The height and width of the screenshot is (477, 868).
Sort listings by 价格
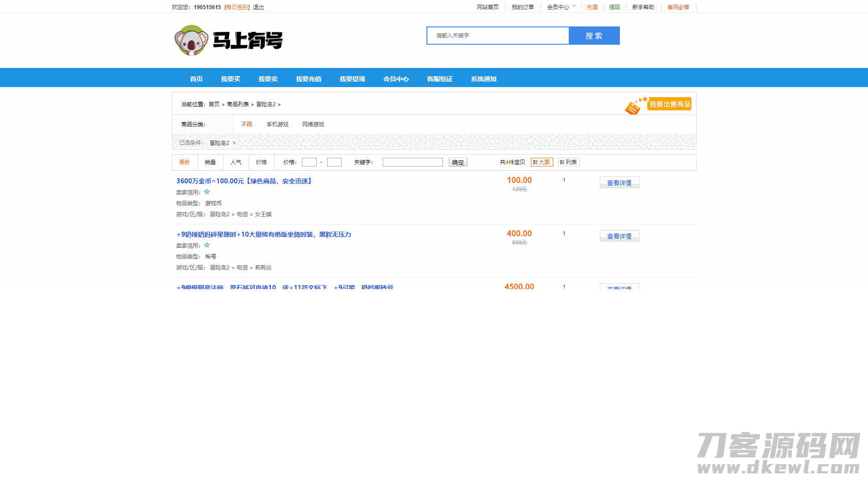click(x=261, y=162)
